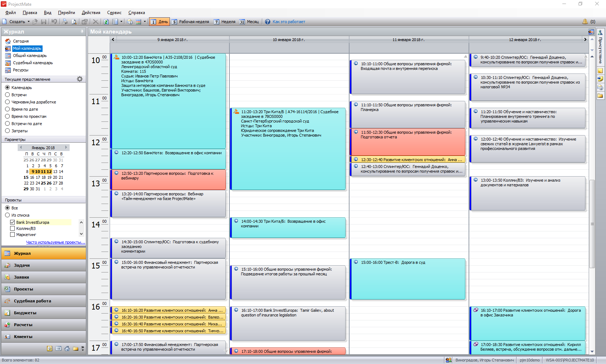Click the Delete (X) toolbar icon

click(x=96, y=22)
